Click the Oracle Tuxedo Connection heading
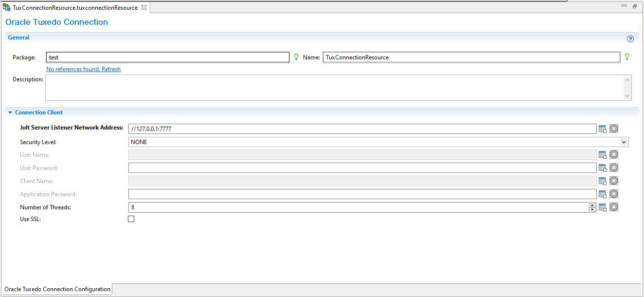644x297 pixels. coord(56,22)
